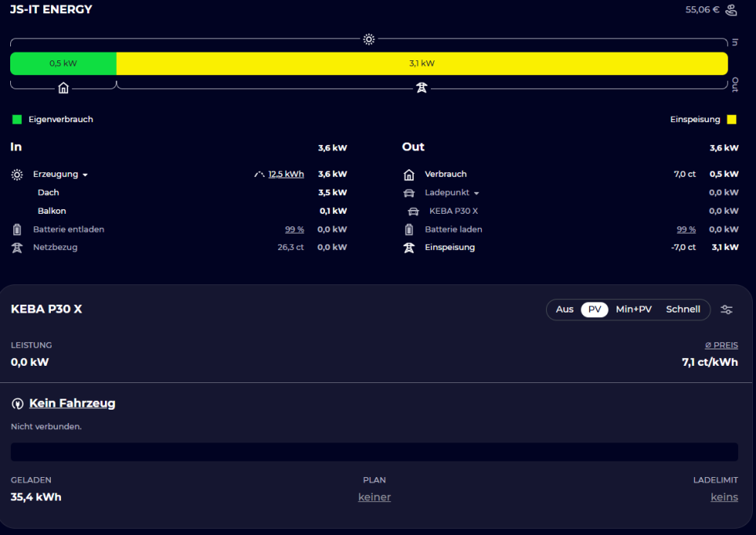
Task: Click the In section heading
Action: (16, 147)
